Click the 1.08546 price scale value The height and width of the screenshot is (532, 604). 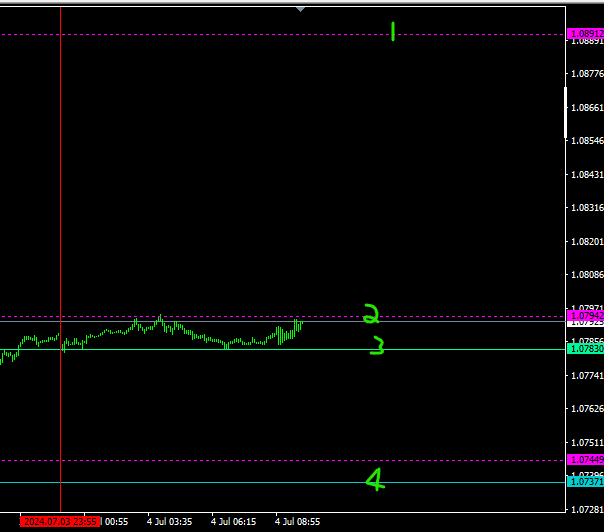click(x=587, y=141)
